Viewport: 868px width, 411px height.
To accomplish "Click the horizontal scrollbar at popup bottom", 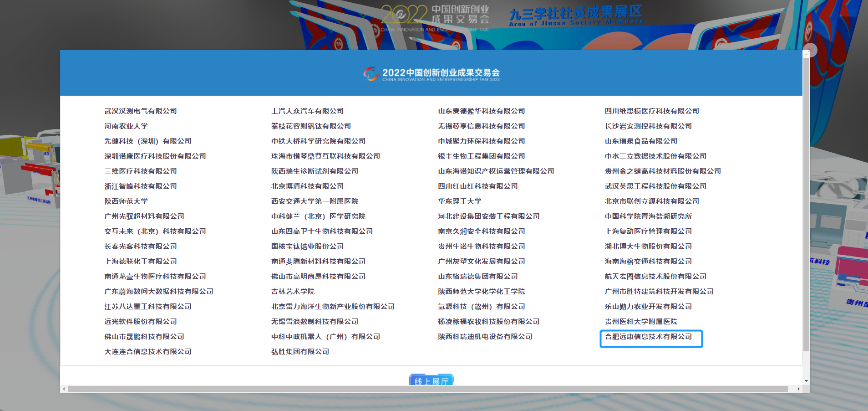I will [x=428, y=389].
